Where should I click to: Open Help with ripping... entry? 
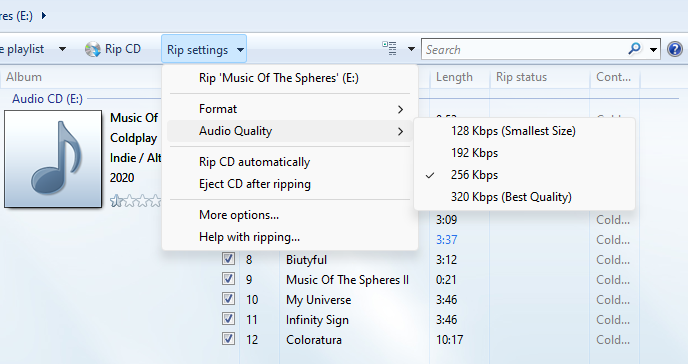tap(290, 237)
